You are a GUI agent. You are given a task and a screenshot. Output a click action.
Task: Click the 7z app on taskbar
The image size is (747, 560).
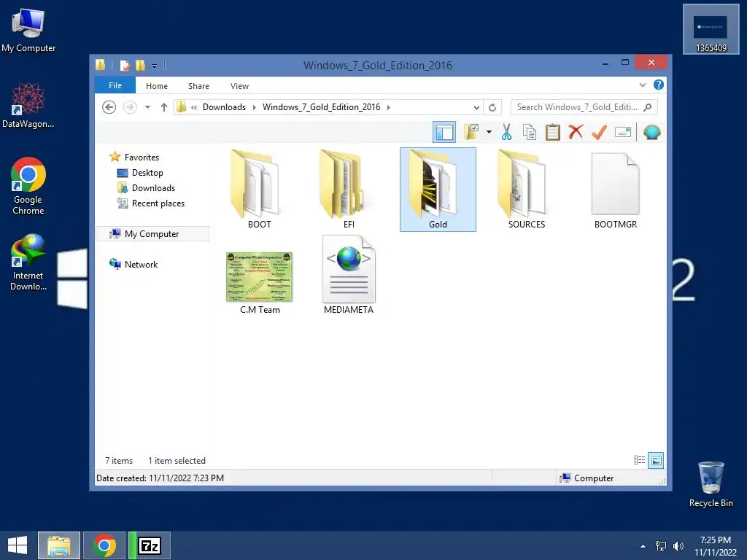[x=150, y=545]
